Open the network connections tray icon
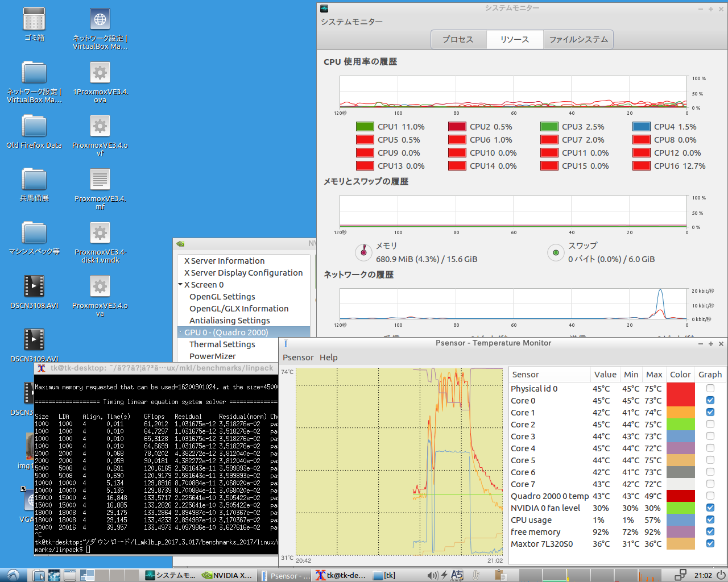This screenshot has width=728, height=582. pos(680,575)
